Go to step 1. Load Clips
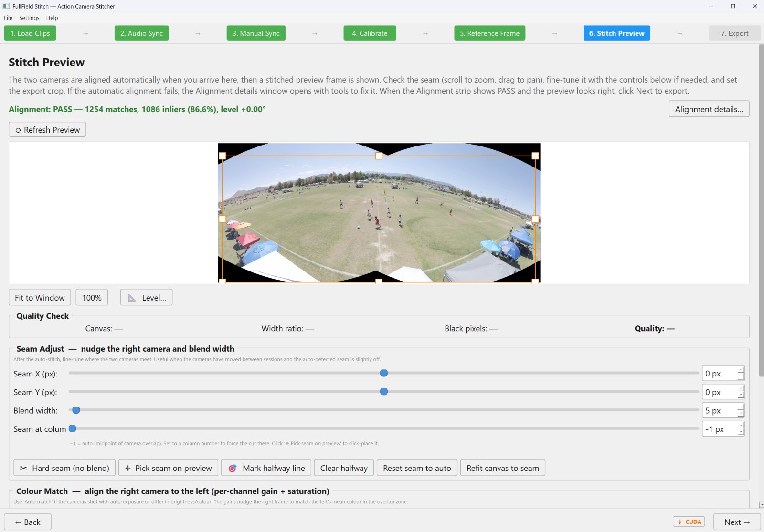764x532 pixels. pyautogui.click(x=30, y=33)
